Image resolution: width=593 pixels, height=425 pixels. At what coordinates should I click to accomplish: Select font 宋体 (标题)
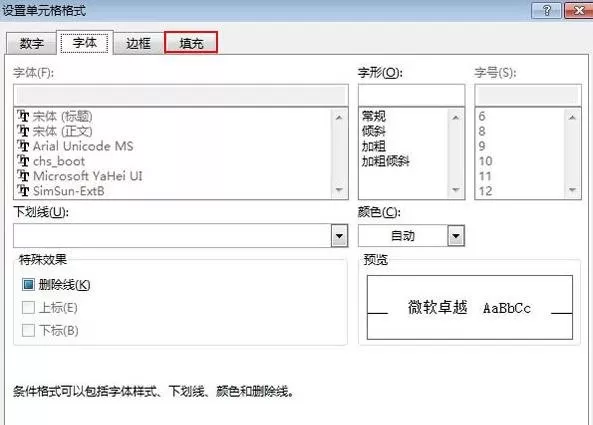(62, 116)
